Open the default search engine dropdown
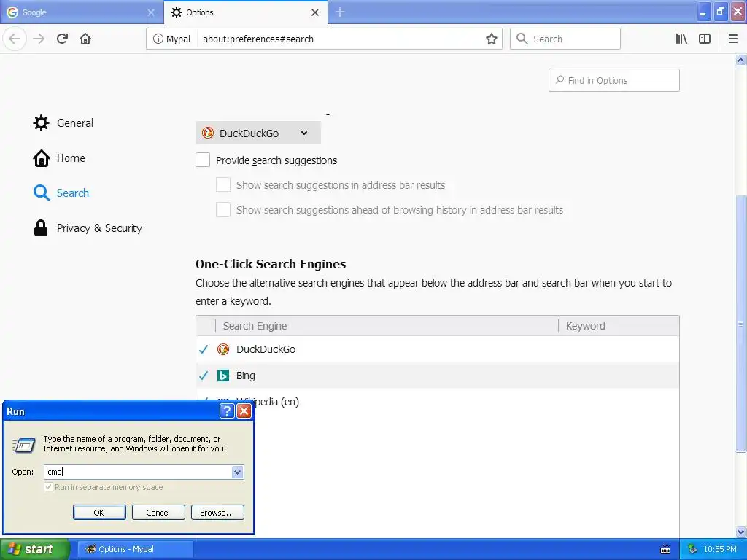Image resolution: width=747 pixels, height=560 pixels. point(258,133)
